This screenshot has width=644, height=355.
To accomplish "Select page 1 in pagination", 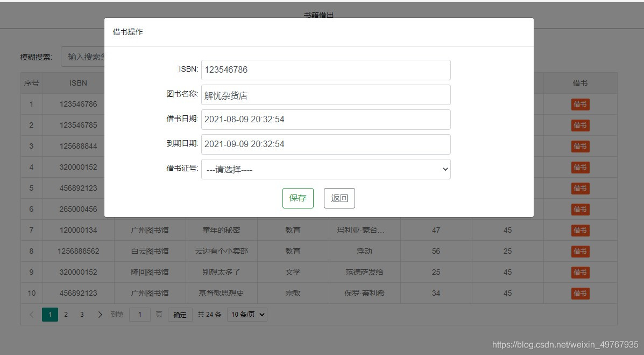I will click(50, 315).
